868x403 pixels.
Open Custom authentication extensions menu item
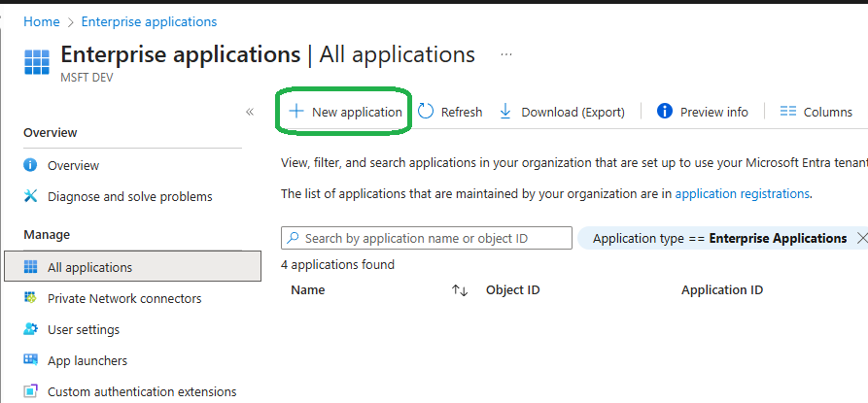click(142, 391)
